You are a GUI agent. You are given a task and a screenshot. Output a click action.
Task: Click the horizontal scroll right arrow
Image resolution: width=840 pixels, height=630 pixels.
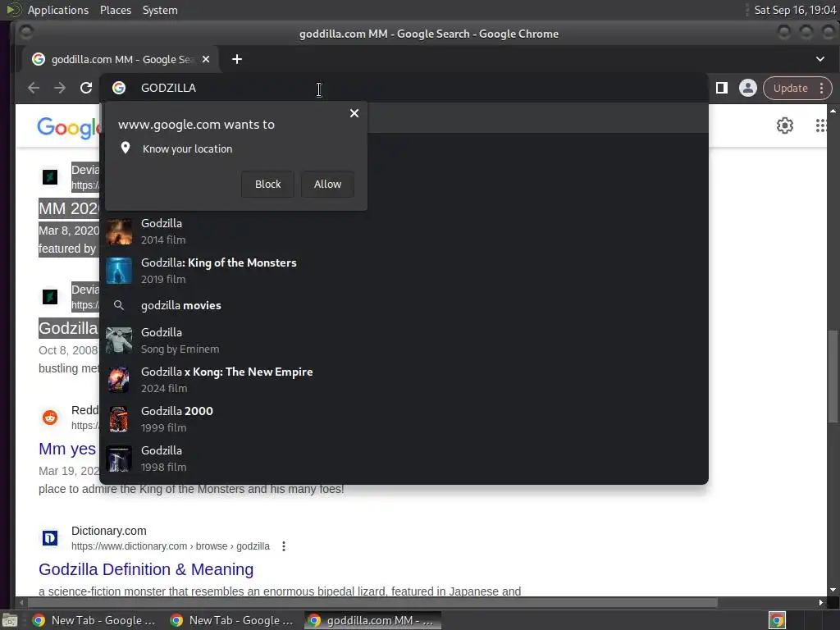pos(820,603)
